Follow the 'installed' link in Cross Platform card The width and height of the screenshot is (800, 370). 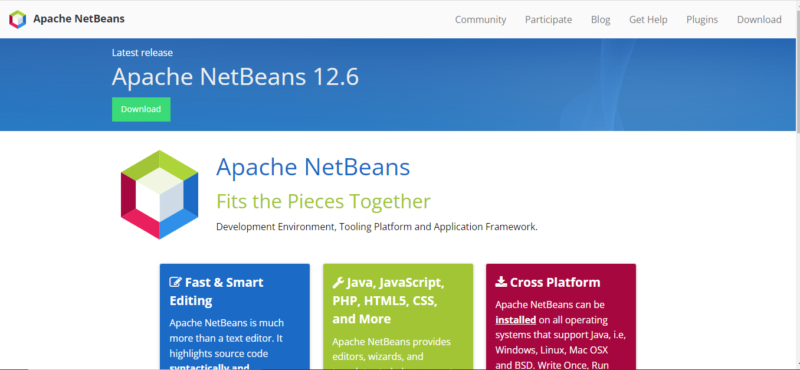coord(515,320)
